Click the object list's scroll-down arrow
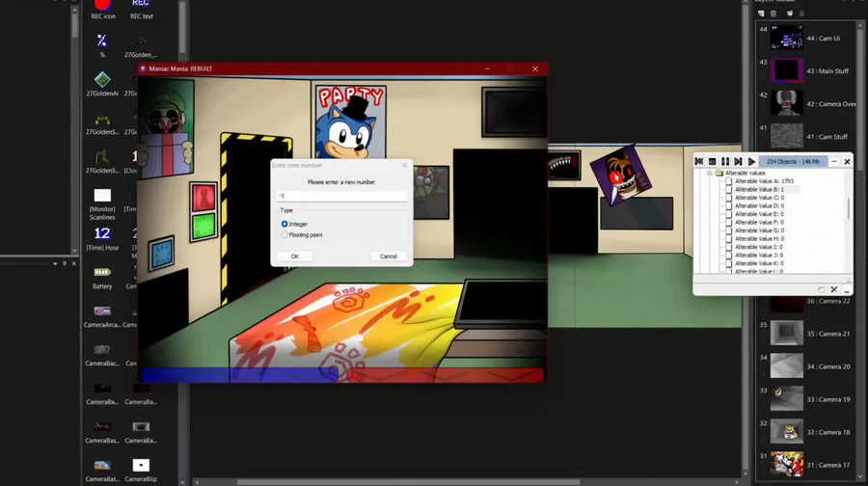The image size is (868, 486). (x=182, y=482)
